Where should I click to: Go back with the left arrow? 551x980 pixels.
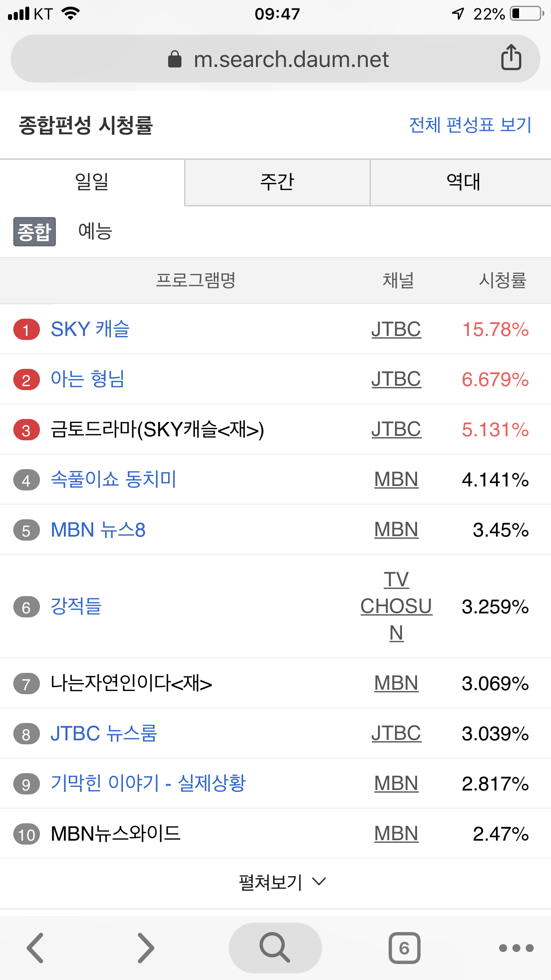[x=35, y=948]
